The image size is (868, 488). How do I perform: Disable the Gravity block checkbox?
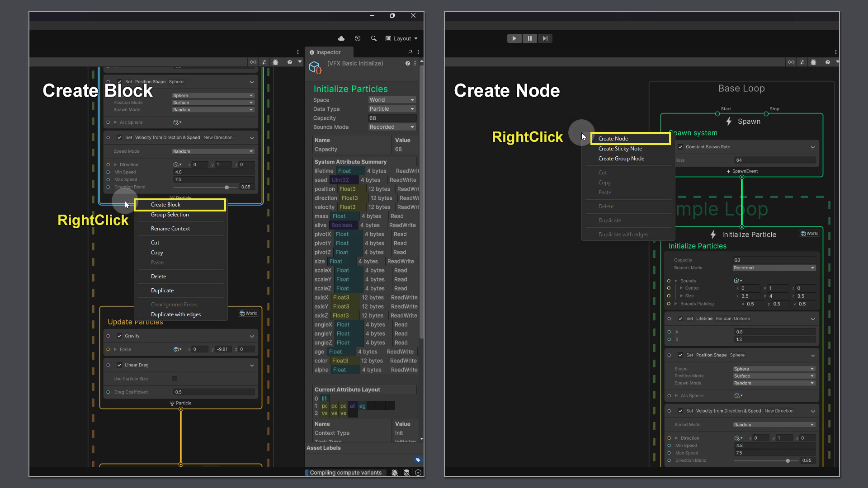[x=119, y=336]
